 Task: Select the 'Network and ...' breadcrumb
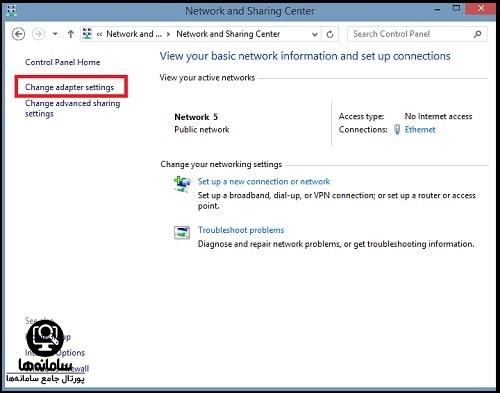click(134, 34)
